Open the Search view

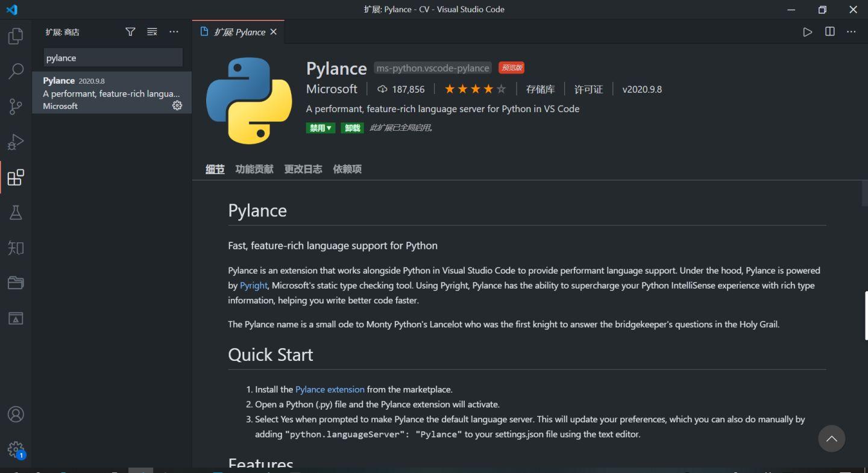coord(16,71)
